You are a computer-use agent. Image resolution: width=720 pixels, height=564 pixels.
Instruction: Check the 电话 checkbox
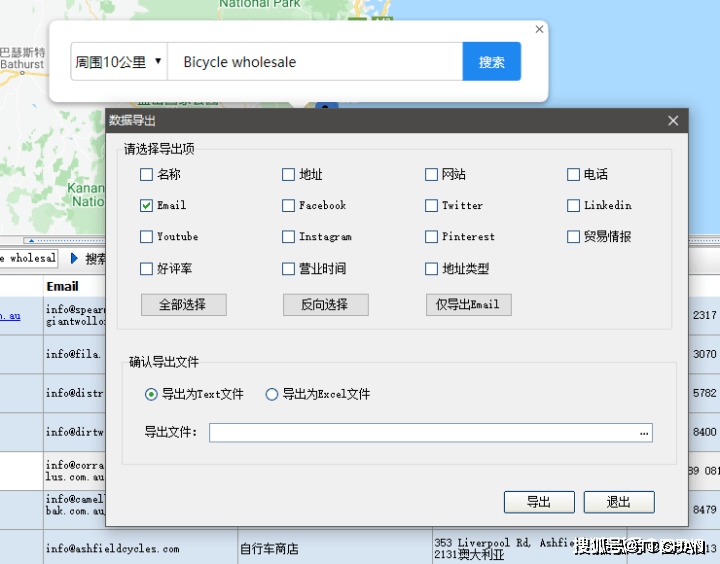point(573,175)
